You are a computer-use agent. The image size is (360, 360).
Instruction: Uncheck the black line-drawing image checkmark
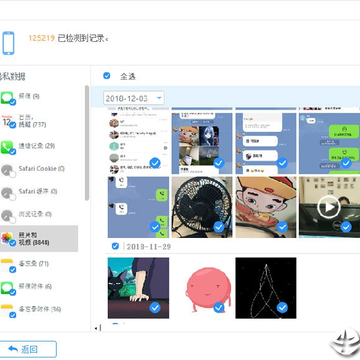(282, 307)
